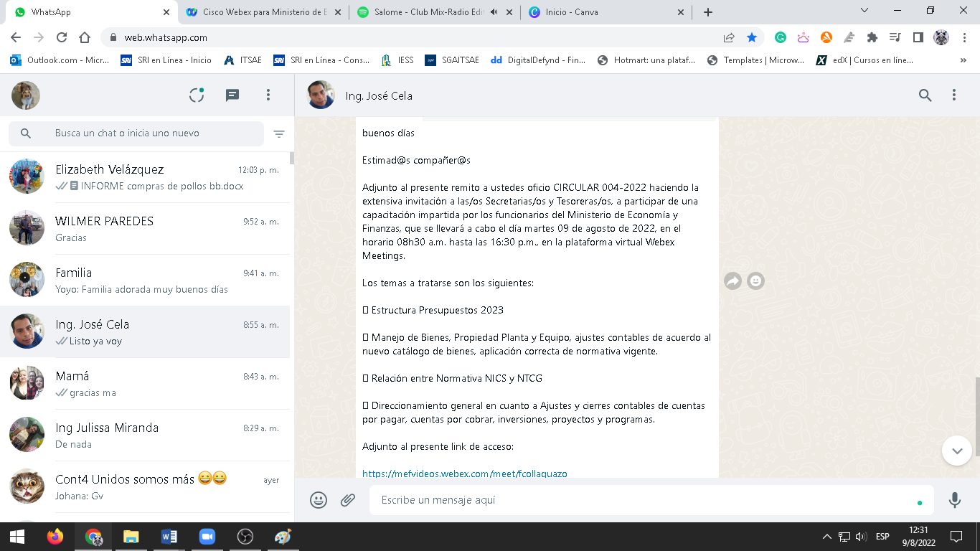Viewport: 980px width, 551px height.
Task: Click the 'Escribe un mensaje aquí' field
Action: coord(646,500)
